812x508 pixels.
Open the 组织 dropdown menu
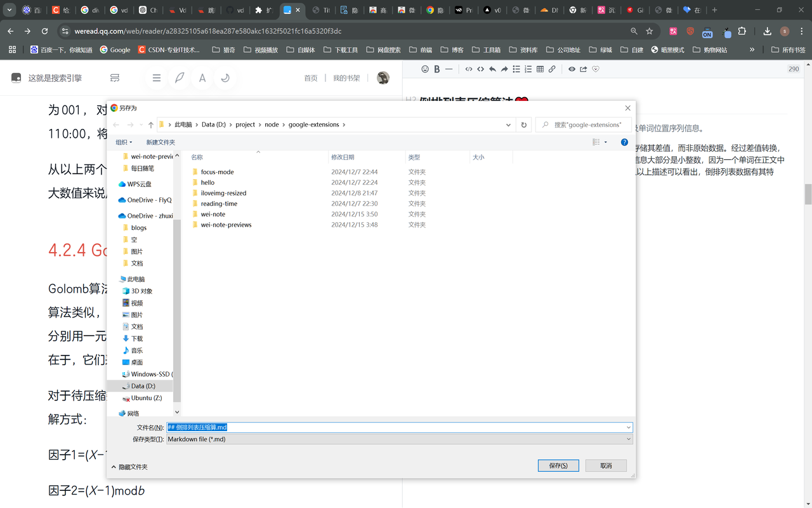click(x=124, y=142)
